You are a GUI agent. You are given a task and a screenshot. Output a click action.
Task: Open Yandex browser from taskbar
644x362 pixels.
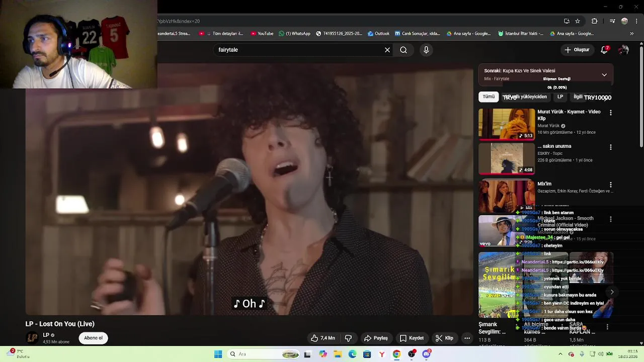pyautogui.click(x=382, y=354)
